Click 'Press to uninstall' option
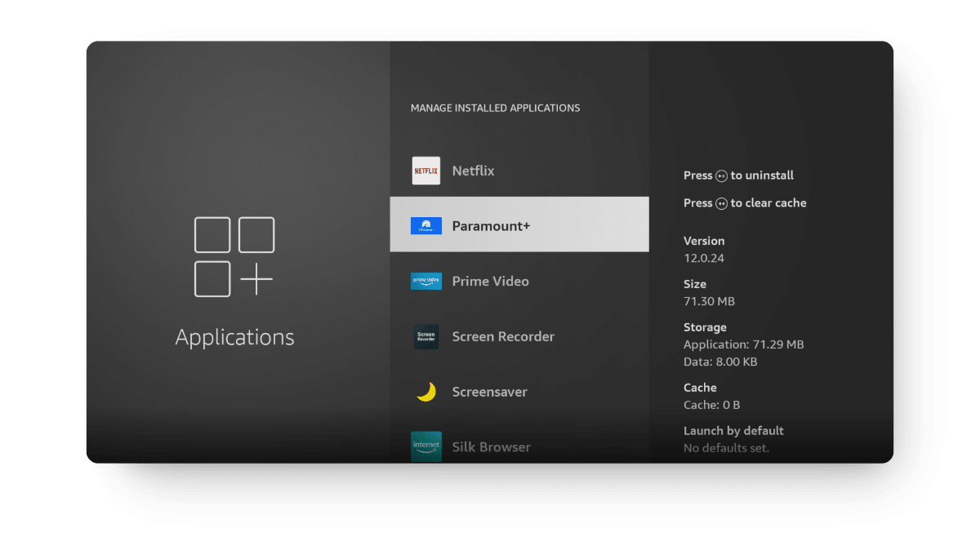Screen dimensions: 980x551 tap(739, 176)
